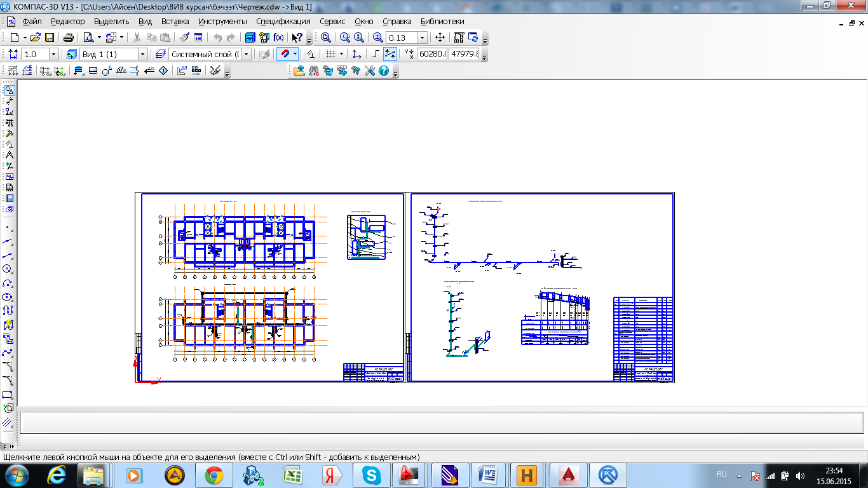The height and width of the screenshot is (488, 868).
Task: Open the Спецификация menu
Action: coord(283,21)
